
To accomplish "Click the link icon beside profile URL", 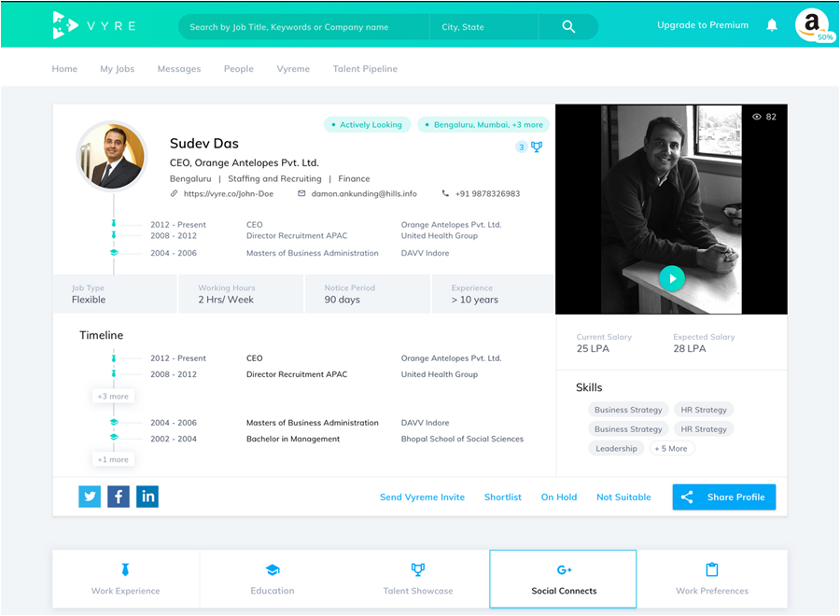I will coord(175,193).
